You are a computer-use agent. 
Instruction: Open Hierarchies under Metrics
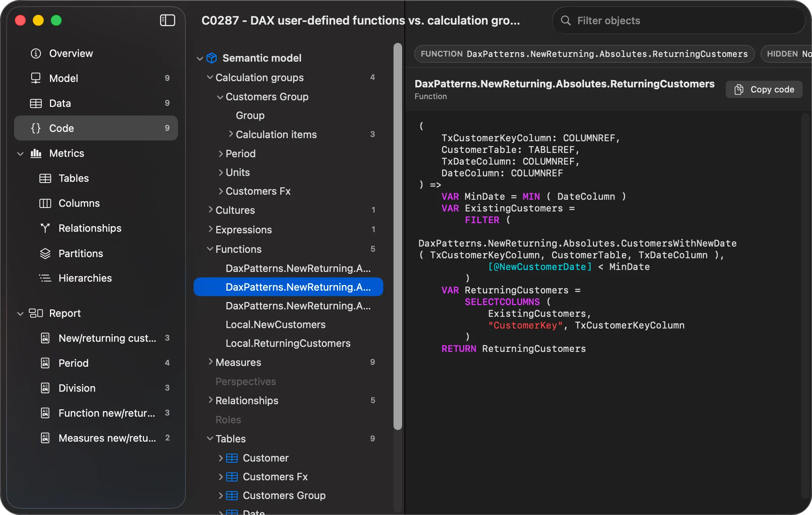[96, 278]
